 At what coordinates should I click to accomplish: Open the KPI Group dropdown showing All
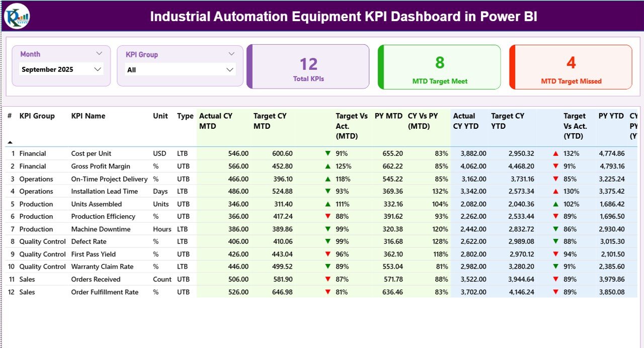coord(180,69)
